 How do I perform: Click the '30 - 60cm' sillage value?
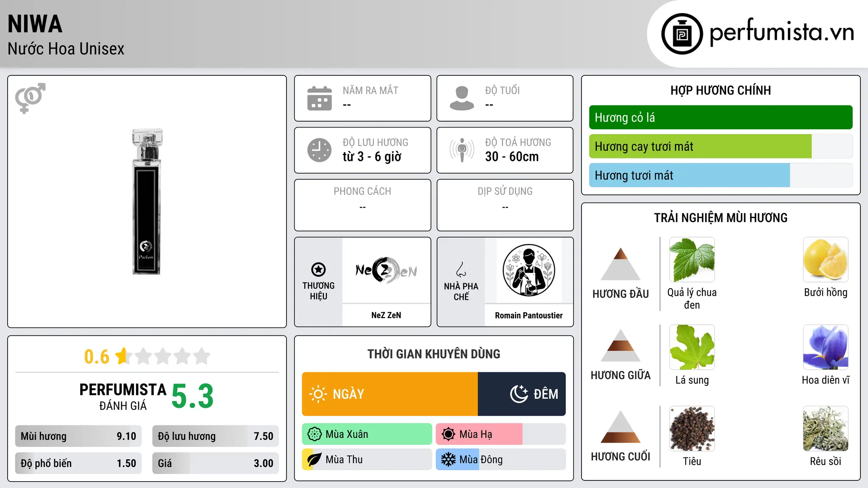tap(512, 157)
